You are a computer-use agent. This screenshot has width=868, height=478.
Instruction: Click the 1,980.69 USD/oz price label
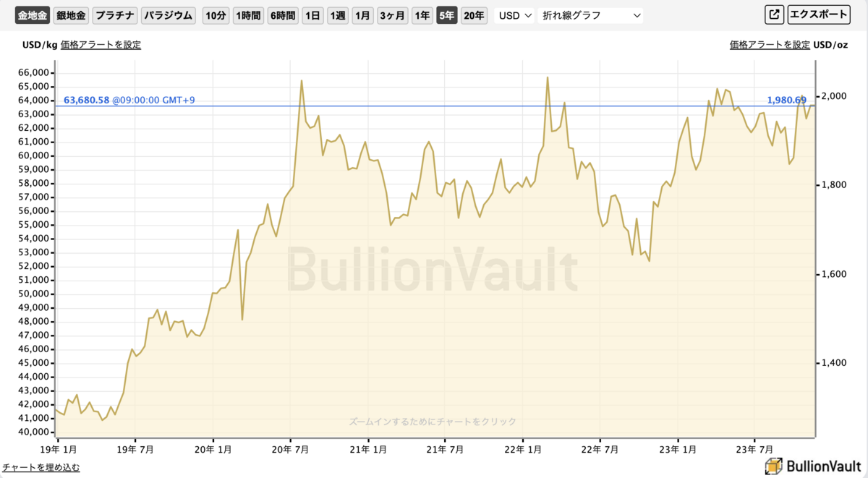pyautogui.click(x=786, y=100)
